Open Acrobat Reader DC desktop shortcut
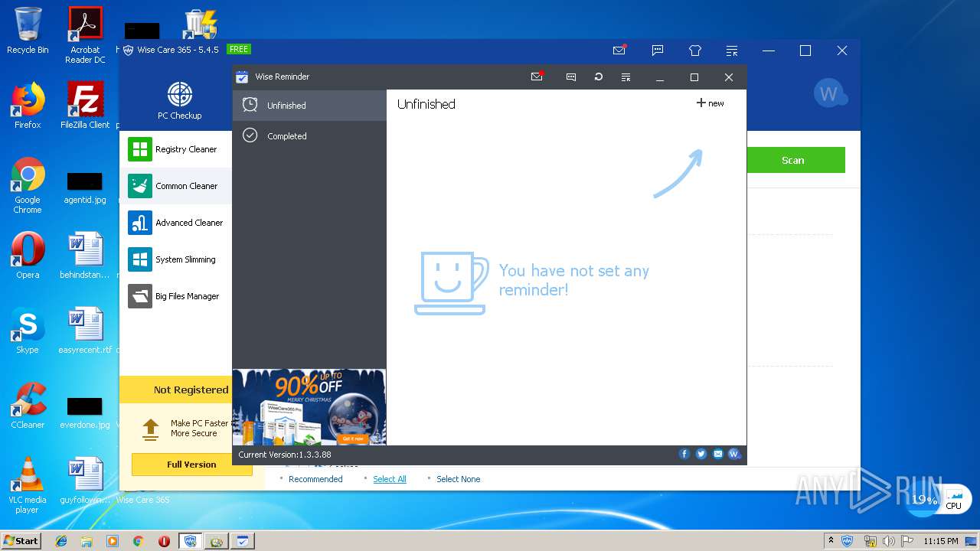Image resolution: width=980 pixels, height=551 pixels. (x=85, y=35)
